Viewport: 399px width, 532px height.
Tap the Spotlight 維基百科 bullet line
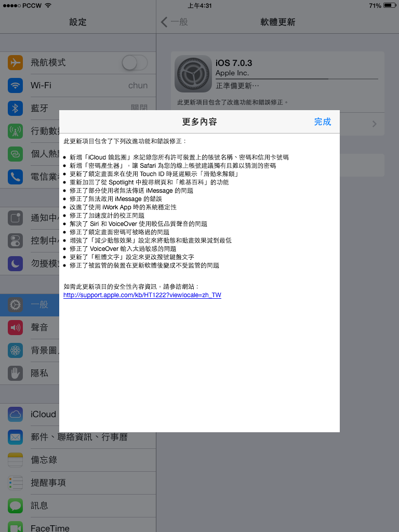click(146, 182)
